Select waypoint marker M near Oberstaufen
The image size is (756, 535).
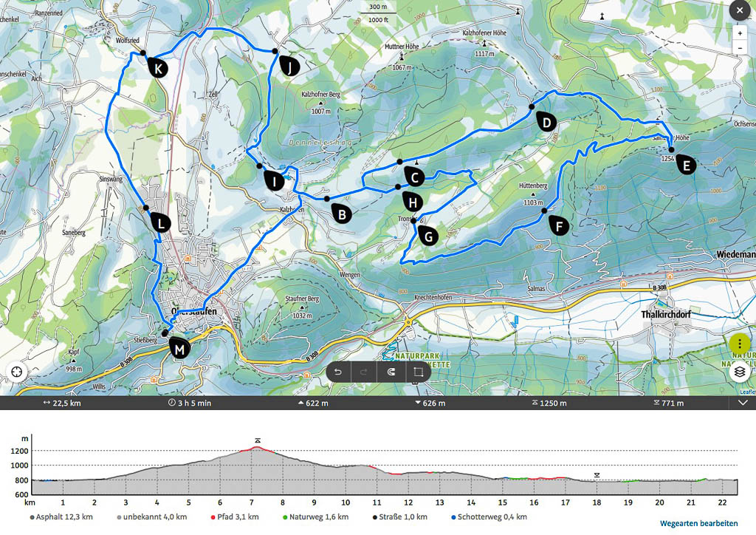coord(179,349)
